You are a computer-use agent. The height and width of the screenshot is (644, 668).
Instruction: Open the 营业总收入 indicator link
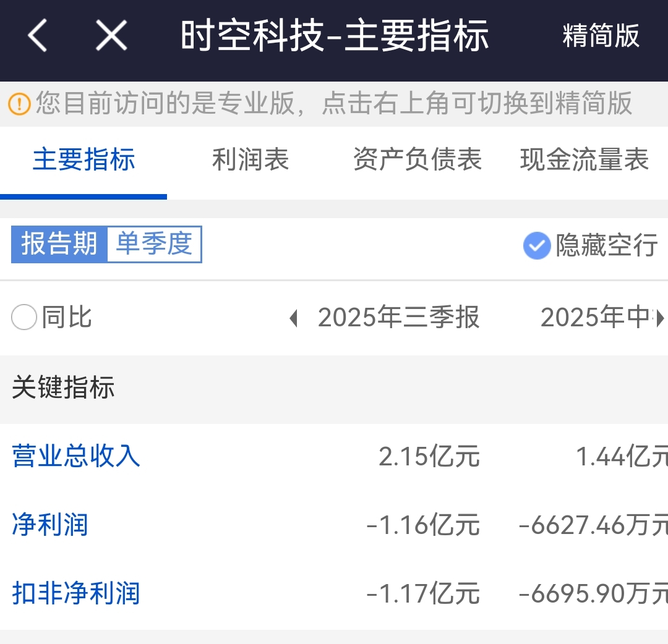point(76,457)
